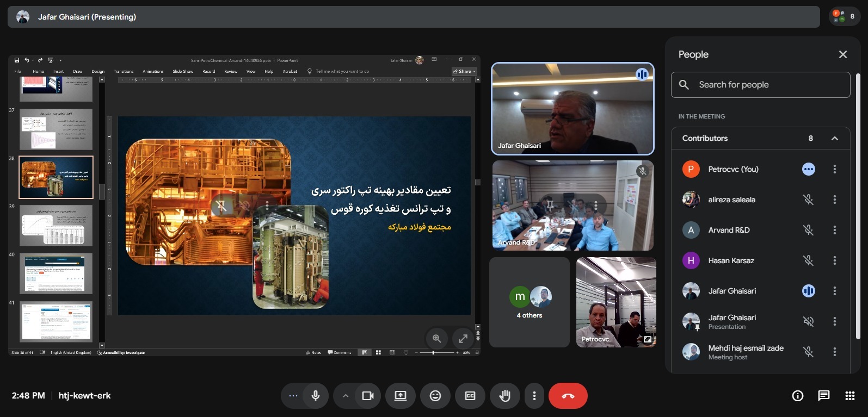Open the chat messages panel
The width and height of the screenshot is (868, 417).
pyautogui.click(x=823, y=396)
